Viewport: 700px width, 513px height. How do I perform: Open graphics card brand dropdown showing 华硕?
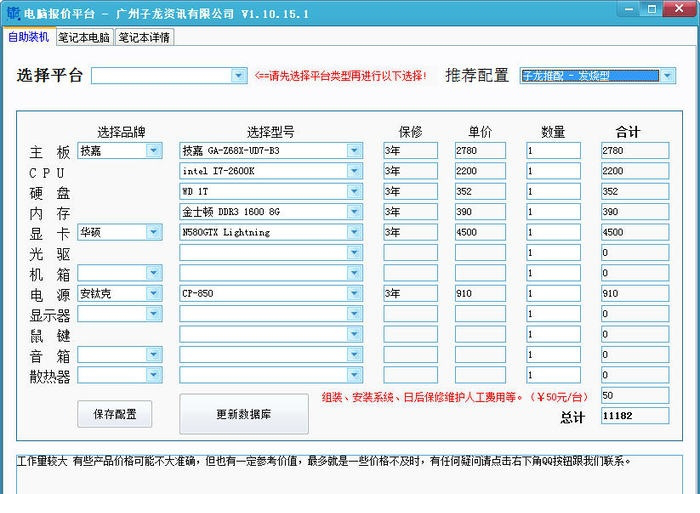point(154,232)
